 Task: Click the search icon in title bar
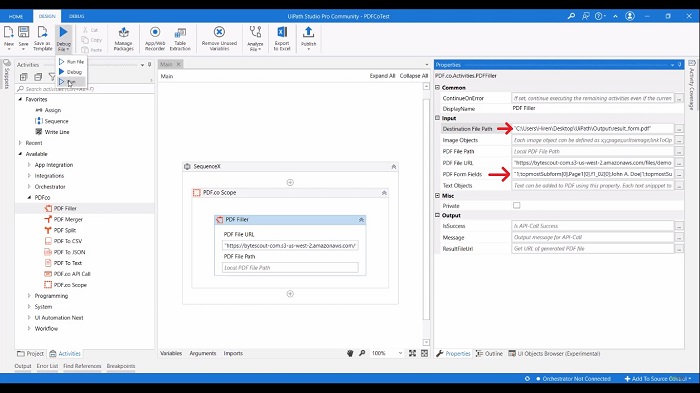[571, 16]
